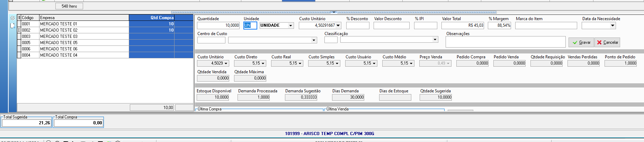Select row MERCADO TESTE 04

coord(105,55)
